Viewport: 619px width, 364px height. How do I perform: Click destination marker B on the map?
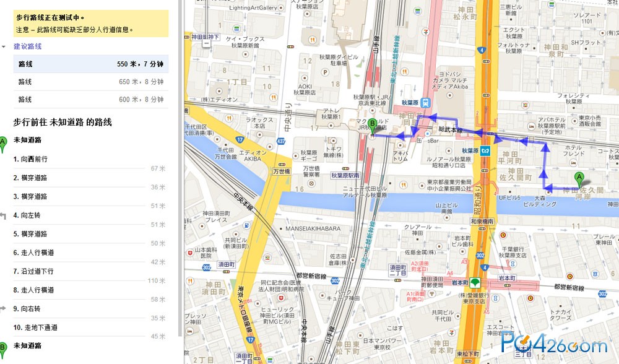tap(372, 126)
